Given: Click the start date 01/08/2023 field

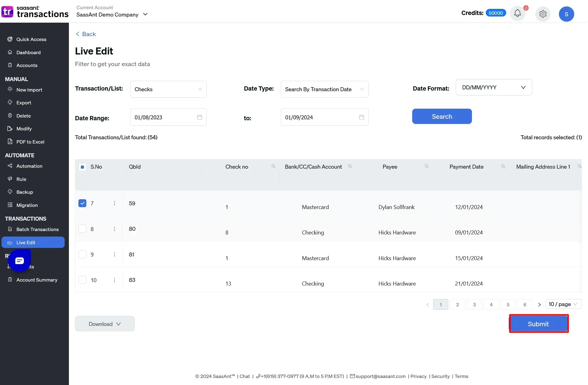Looking at the screenshot, I should (x=168, y=117).
